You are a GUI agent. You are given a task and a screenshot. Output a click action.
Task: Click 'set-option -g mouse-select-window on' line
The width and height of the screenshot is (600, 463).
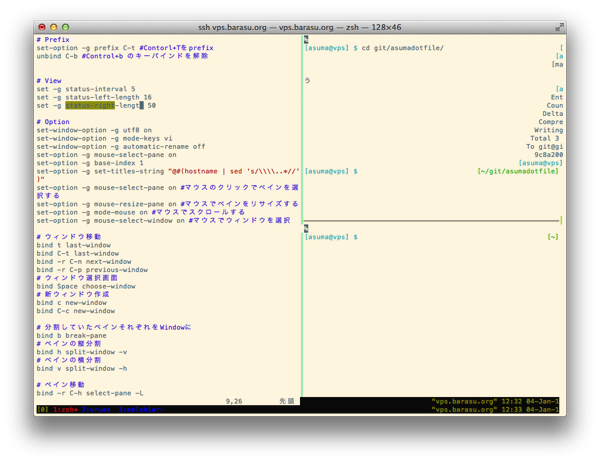tap(163, 220)
